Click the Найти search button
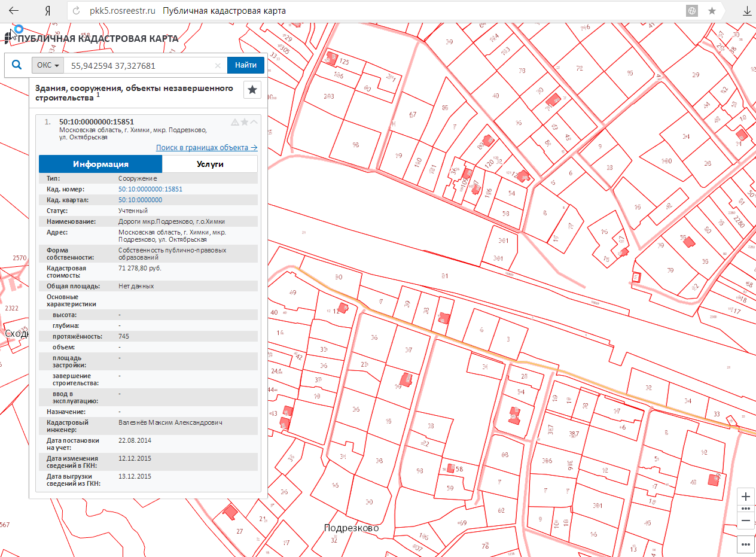This screenshot has width=756, height=557. point(245,65)
